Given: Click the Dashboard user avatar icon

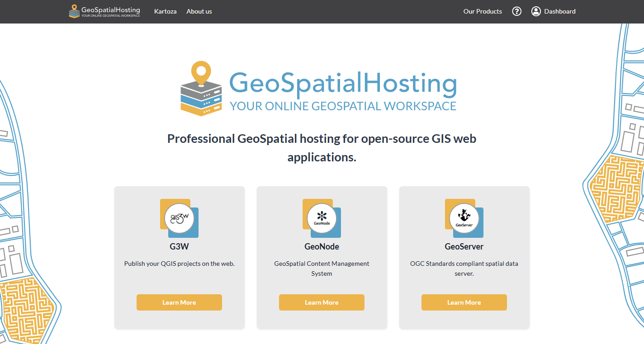Looking at the screenshot, I should point(536,11).
